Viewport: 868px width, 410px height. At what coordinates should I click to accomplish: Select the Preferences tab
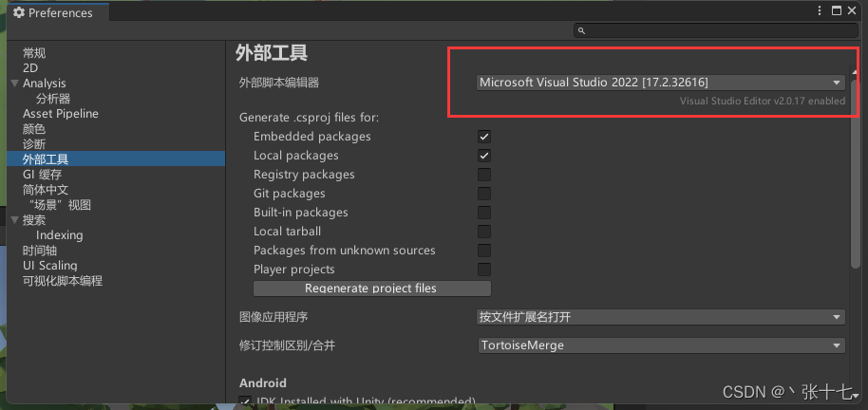coord(58,12)
